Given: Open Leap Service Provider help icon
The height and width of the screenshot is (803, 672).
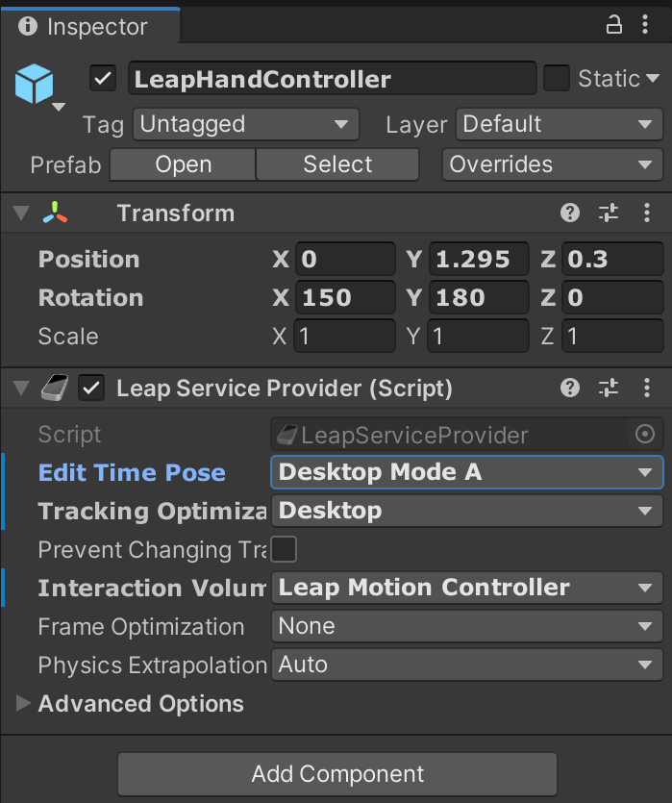Looking at the screenshot, I should 570,389.
